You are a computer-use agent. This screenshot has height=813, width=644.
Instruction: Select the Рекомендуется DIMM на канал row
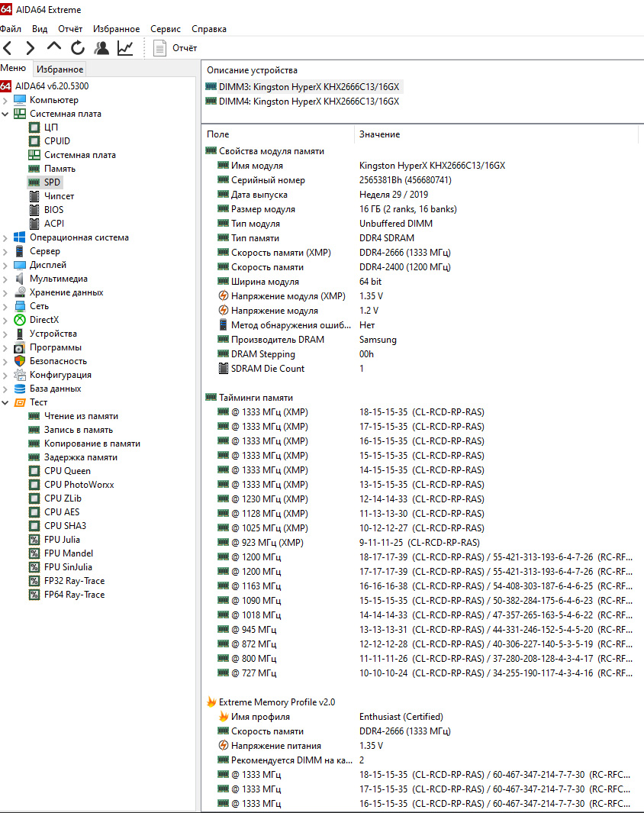pyautogui.click(x=422, y=760)
